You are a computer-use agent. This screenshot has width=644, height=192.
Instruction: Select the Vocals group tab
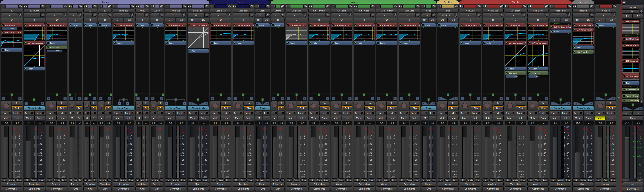[x=515, y=2]
